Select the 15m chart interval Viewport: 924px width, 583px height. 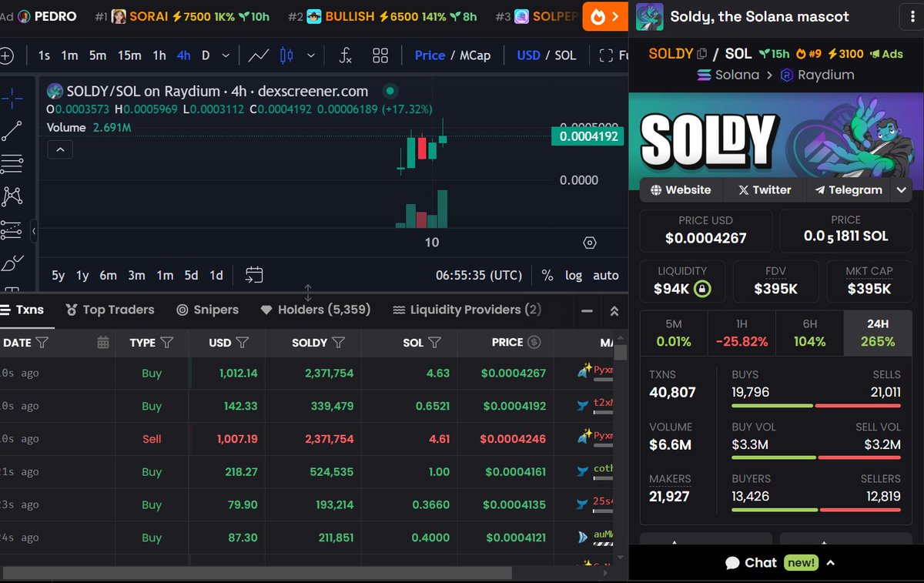coord(129,55)
